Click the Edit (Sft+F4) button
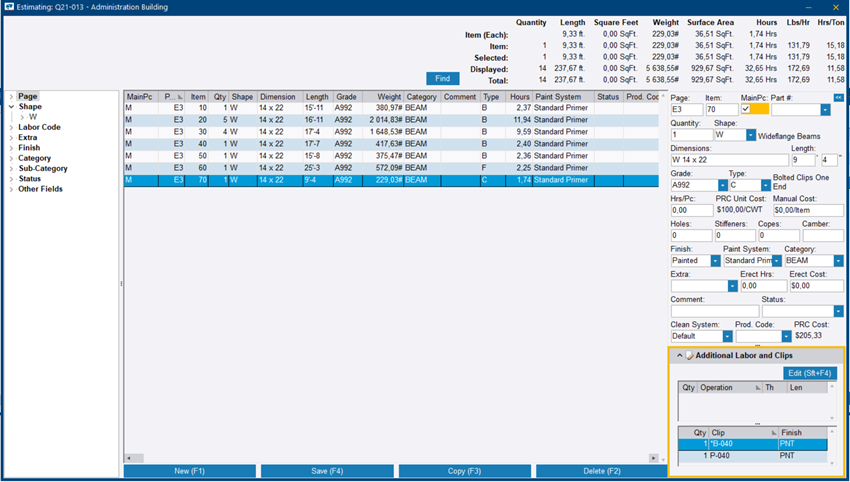Image resolution: width=850 pixels, height=482 pixels. (x=809, y=373)
